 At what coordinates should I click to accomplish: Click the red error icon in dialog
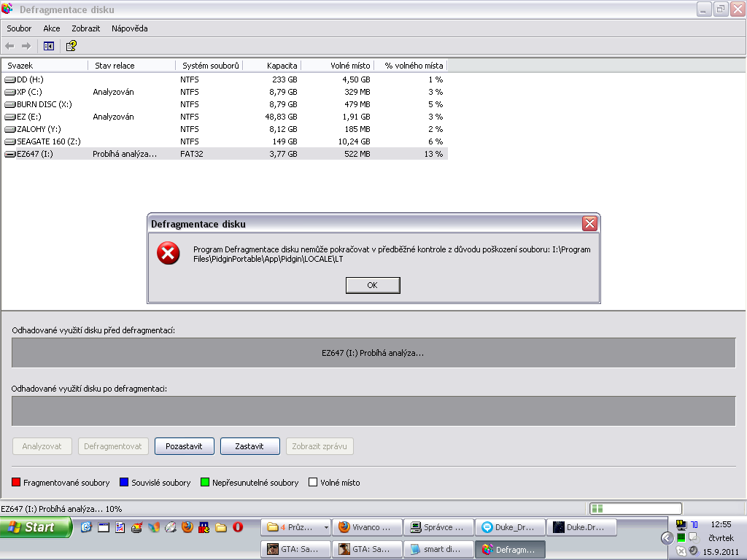point(169,253)
